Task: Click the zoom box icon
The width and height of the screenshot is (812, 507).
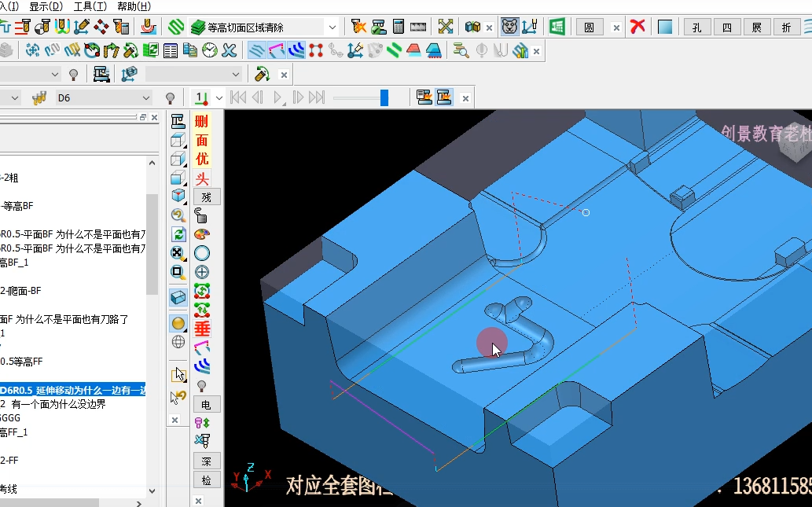Action: [x=178, y=272]
